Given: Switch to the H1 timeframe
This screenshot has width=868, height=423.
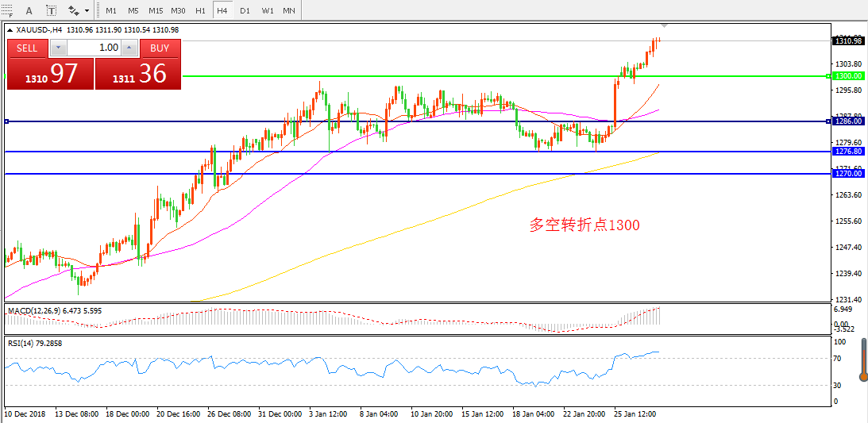Looking at the screenshot, I should (200, 11).
